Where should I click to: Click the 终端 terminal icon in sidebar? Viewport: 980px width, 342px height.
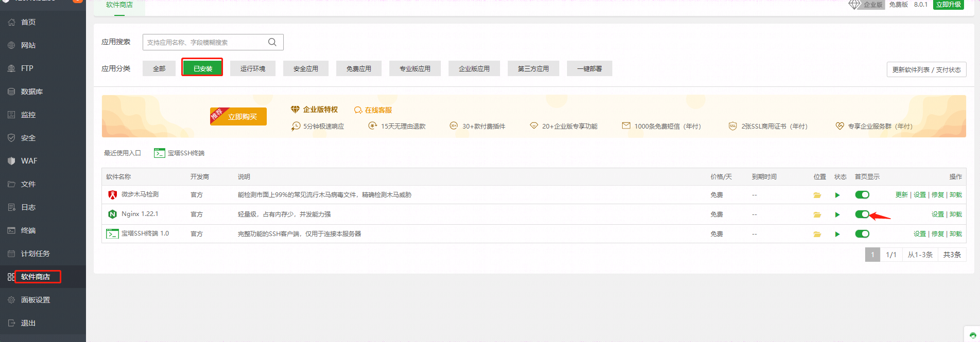pos(11,230)
